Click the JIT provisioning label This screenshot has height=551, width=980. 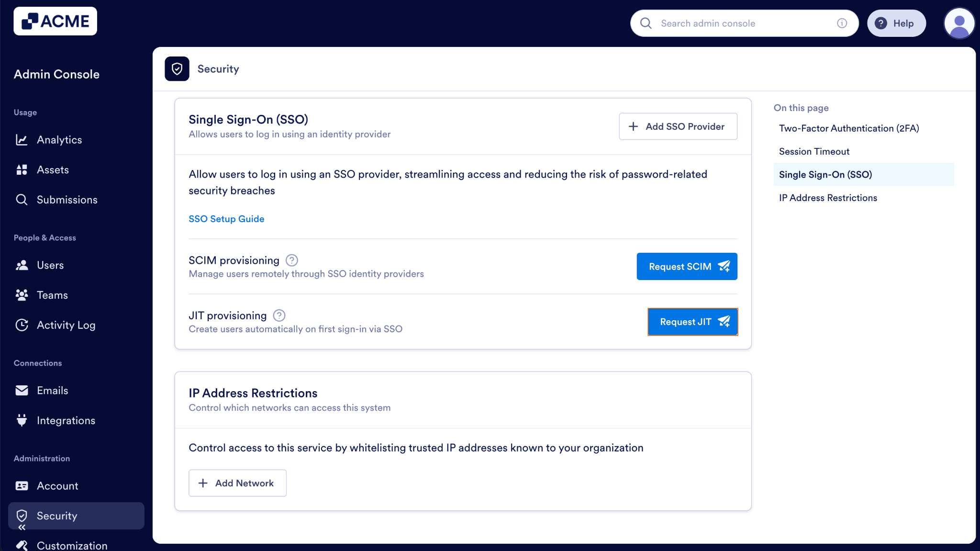[227, 315]
